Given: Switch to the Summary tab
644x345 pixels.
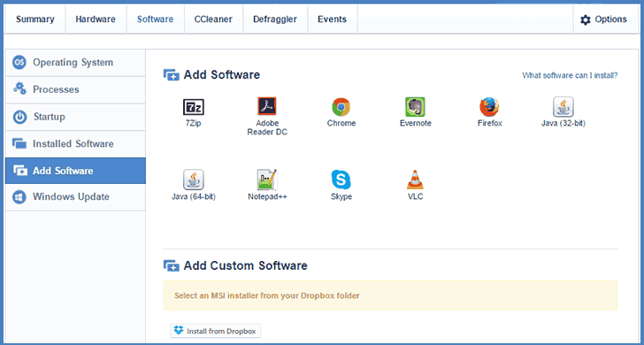Looking at the screenshot, I should point(34,19).
